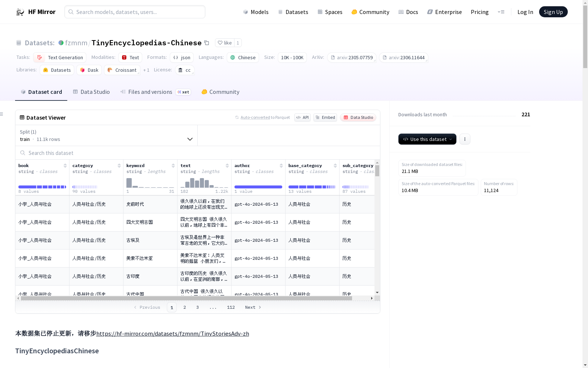Viewport: 588px width, 368px height.
Task: Go to the fzmnm profile link
Action: pyautogui.click(x=76, y=43)
